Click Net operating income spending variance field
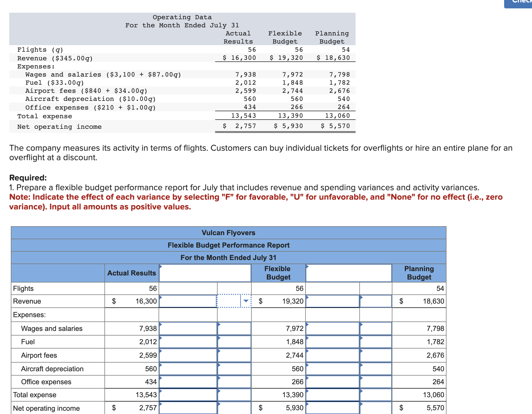This screenshot has height=414, width=532. pyautogui.click(x=188, y=408)
